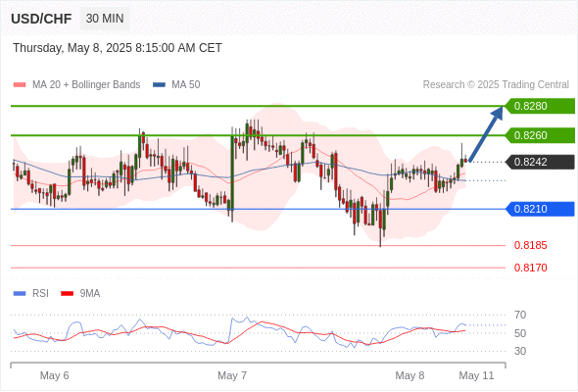This screenshot has height=392, width=578.
Task: Click the RSI 70 level label
Action: point(520,315)
